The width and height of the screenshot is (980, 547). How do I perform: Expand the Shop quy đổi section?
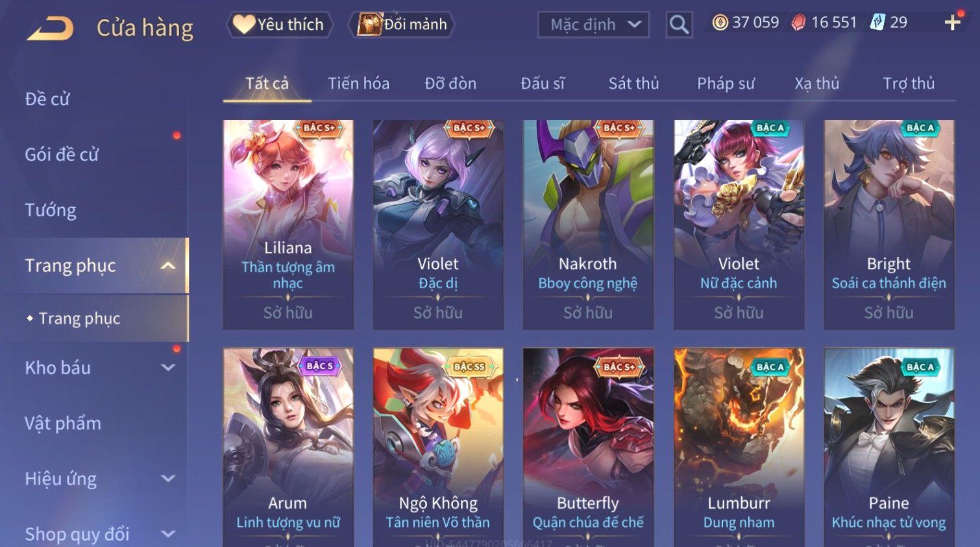(x=168, y=534)
